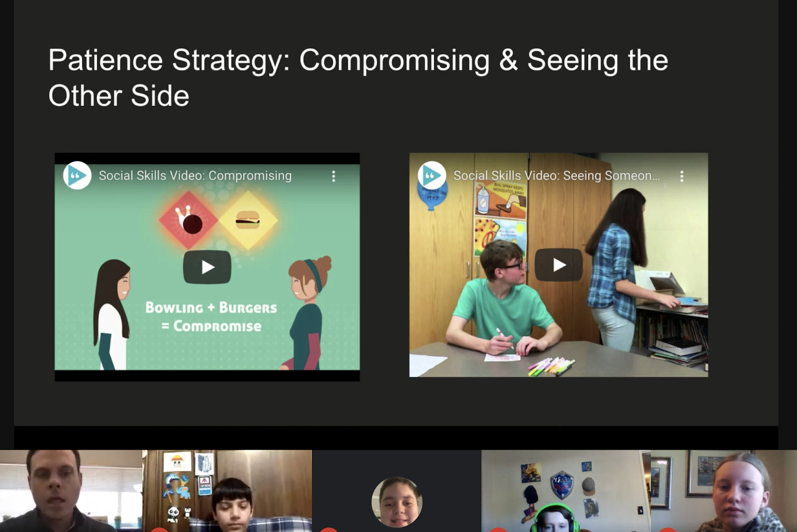Open channel logo on Seeing Someone video
The image size is (797, 532).
[x=432, y=175]
